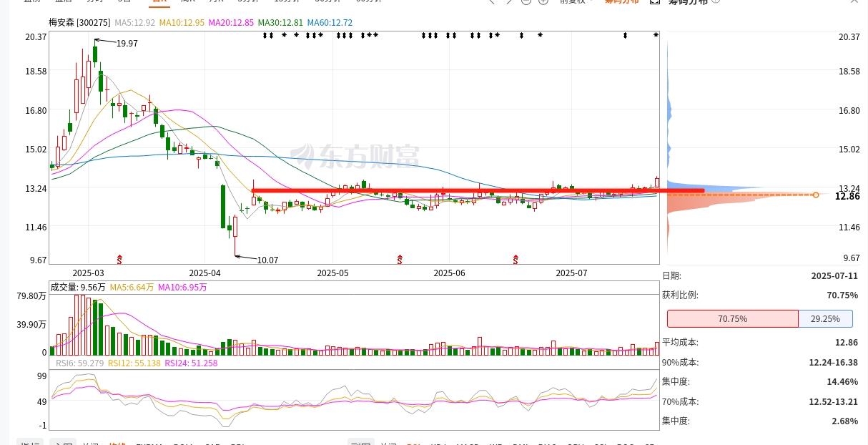The height and width of the screenshot is (445, 868).
Task: Click the 19.97 high price annotation
Action: click(x=127, y=44)
